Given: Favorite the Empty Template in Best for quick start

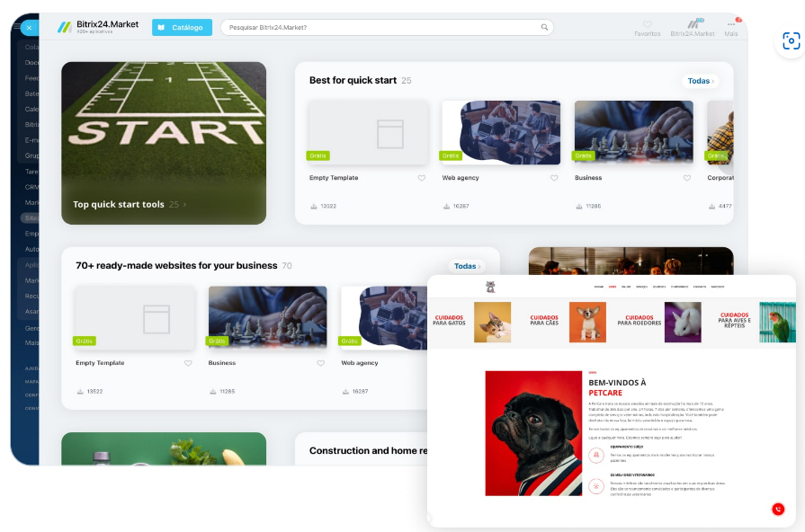Looking at the screenshot, I should click(x=422, y=178).
